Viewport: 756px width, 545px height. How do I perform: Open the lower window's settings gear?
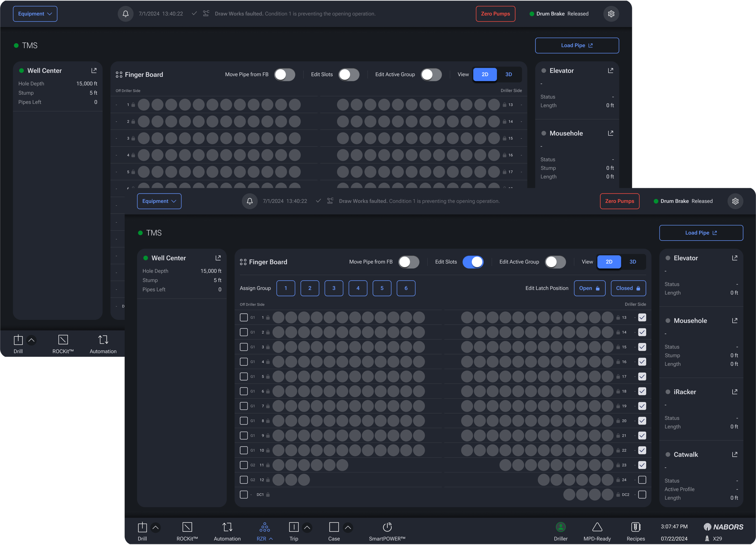[735, 201]
